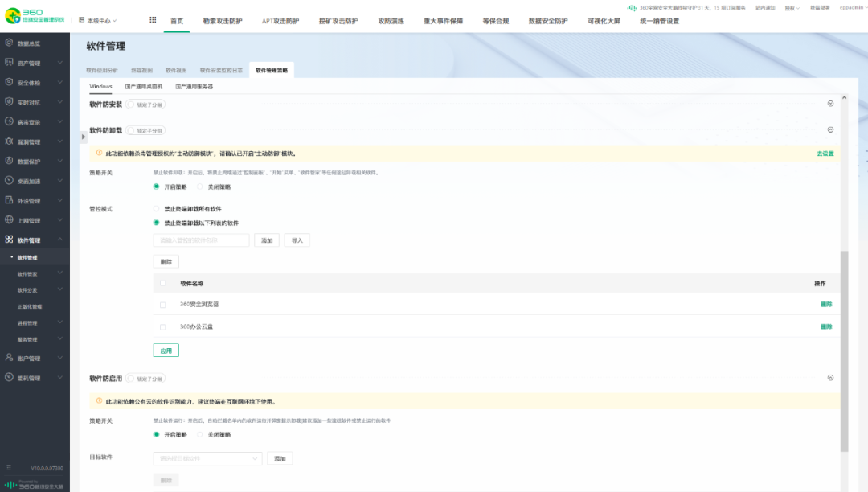868x492 pixels.
Task: Click the 应用 button
Action: 166,350
